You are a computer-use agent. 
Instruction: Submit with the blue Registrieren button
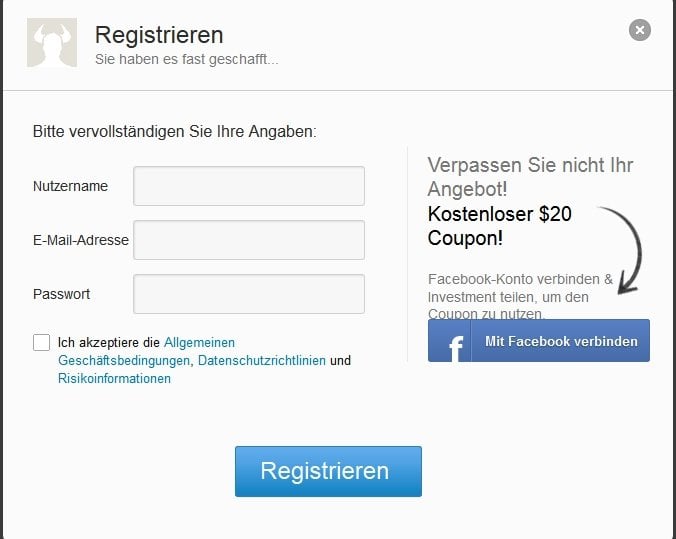tap(328, 471)
